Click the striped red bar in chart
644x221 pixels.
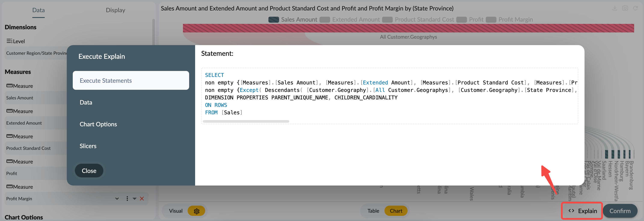click(x=408, y=28)
